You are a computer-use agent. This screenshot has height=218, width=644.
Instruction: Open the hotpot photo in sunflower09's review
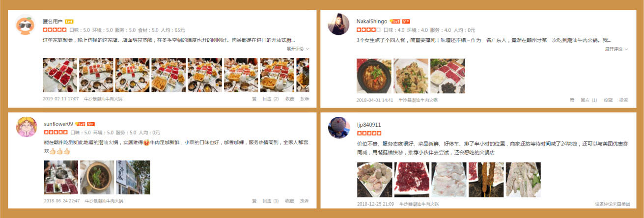97,177
